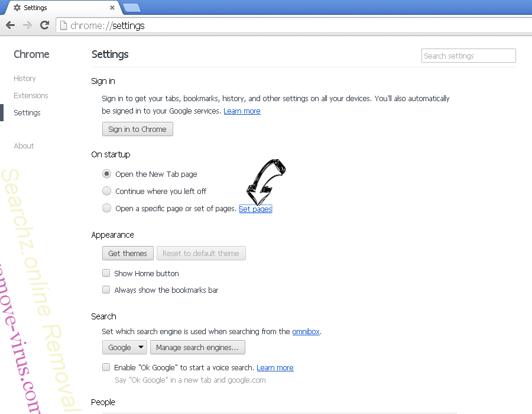
Task: Open Extensions in the sidebar
Action: tap(31, 95)
